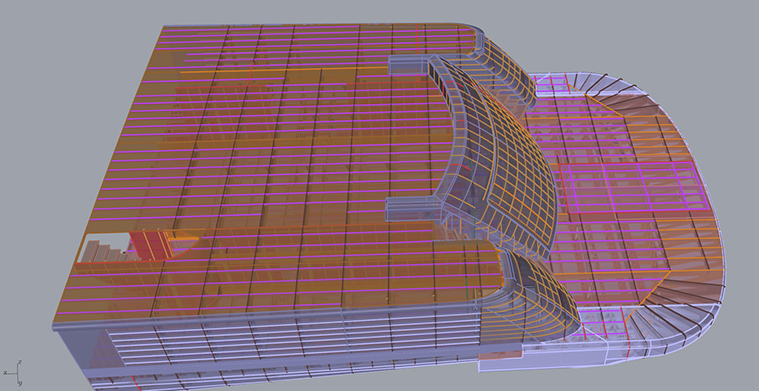Click the z label on the axis gizmo
The image size is (759, 391).
(x=19, y=362)
